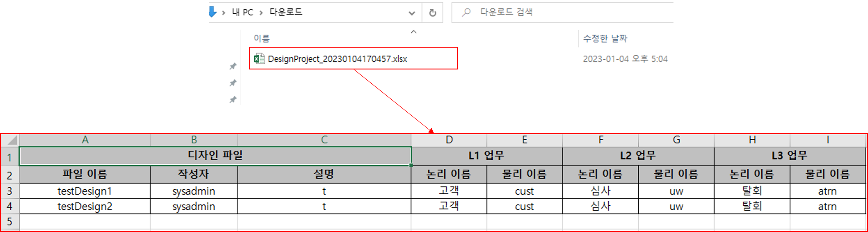The height and width of the screenshot is (232, 868).
Task: Click the L2 업무 merged header cell
Action: 638,155
